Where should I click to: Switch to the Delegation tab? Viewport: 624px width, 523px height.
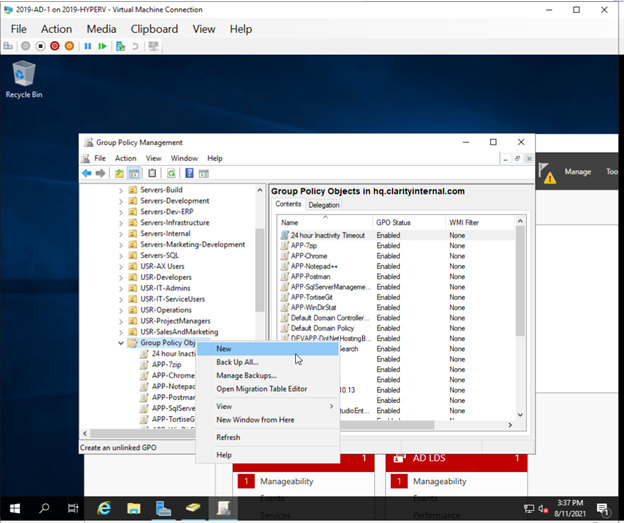324,205
